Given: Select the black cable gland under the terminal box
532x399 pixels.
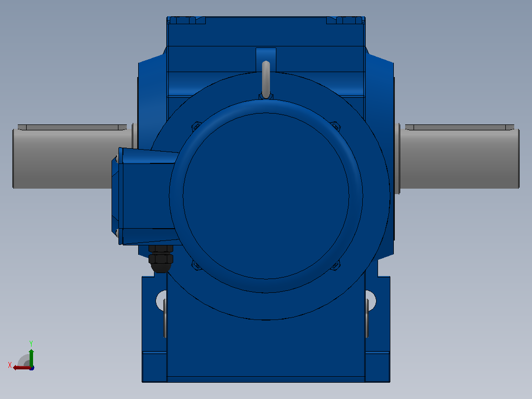Looking at the screenshot, I should [x=161, y=259].
